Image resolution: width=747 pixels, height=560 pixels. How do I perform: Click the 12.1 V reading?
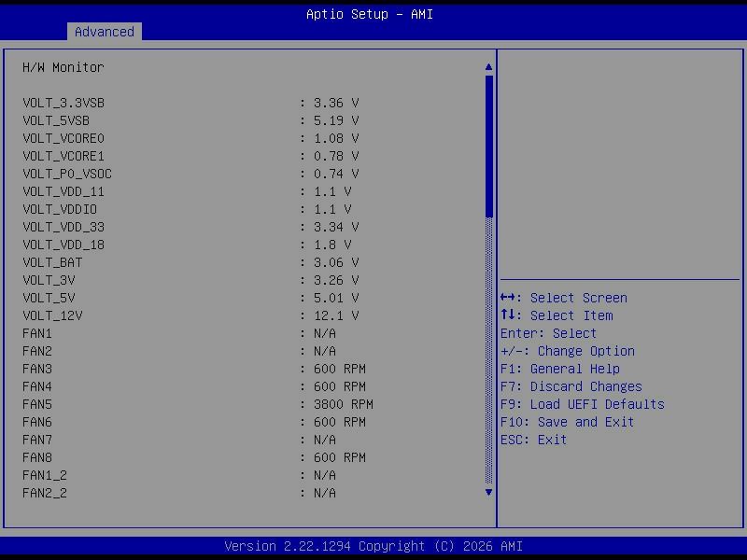coord(336,315)
